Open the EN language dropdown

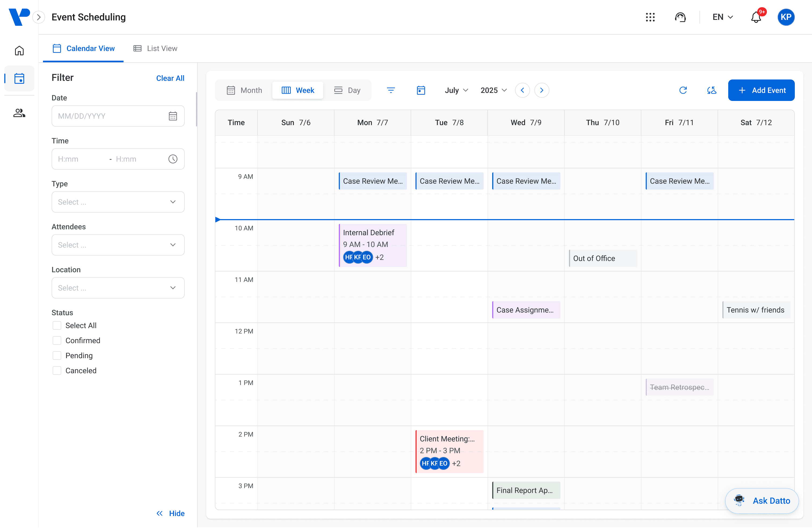722,17
